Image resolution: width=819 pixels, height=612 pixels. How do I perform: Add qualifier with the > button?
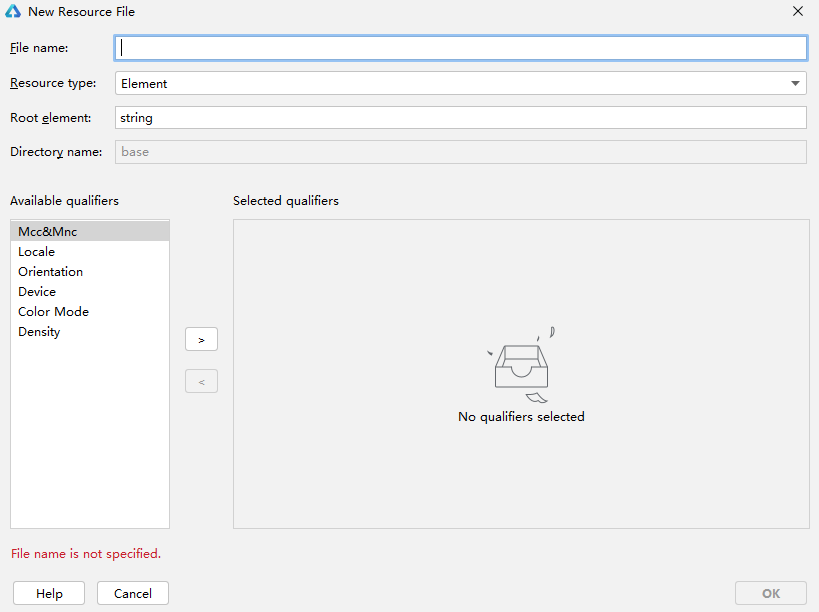coord(201,339)
